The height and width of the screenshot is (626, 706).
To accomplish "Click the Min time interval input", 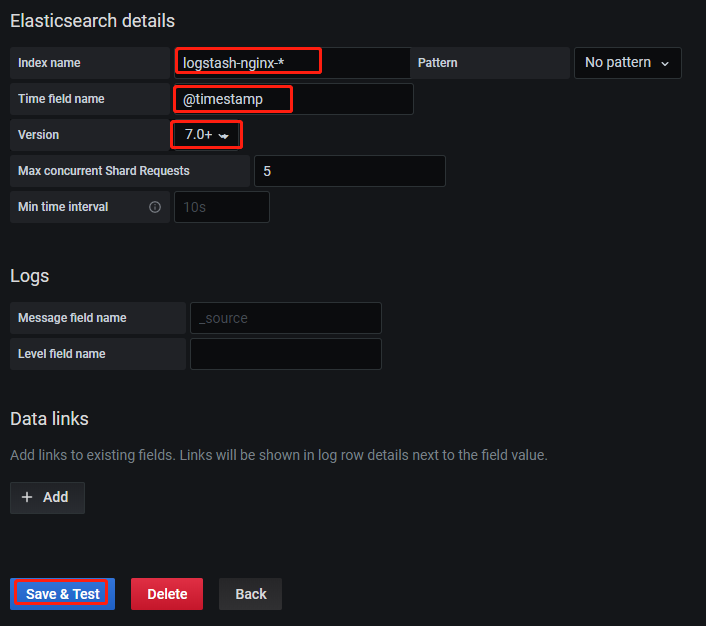I will 222,207.
